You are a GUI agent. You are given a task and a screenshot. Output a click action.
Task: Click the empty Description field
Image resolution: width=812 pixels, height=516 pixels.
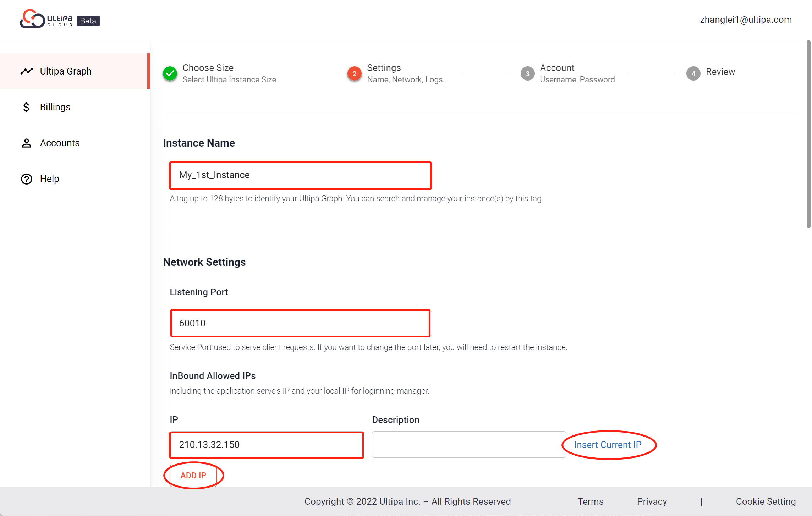(469, 445)
